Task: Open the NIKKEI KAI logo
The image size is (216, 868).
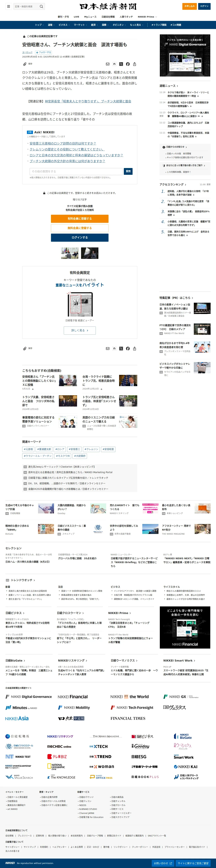Action: point(185,767)
